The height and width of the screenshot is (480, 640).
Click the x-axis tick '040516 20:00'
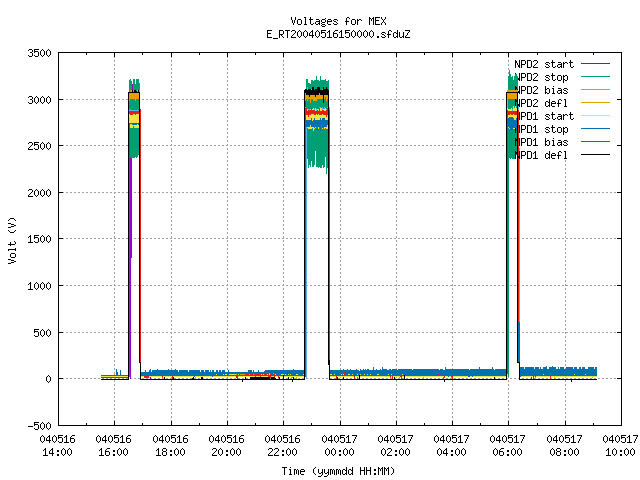(x=227, y=446)
